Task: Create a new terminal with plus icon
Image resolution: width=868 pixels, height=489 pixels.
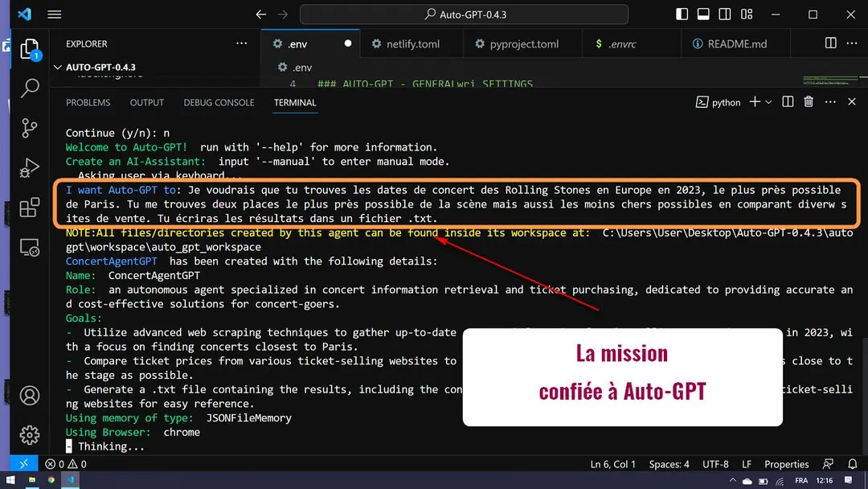Action: click(x=755, y=102)
